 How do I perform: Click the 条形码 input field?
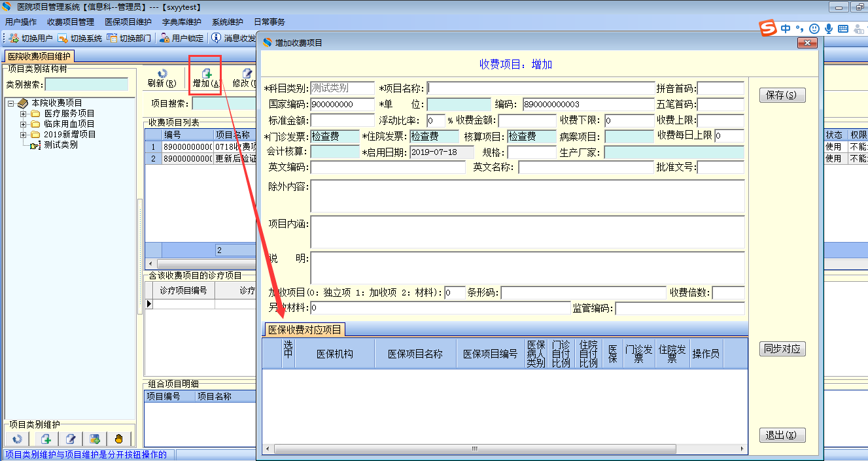583,292
